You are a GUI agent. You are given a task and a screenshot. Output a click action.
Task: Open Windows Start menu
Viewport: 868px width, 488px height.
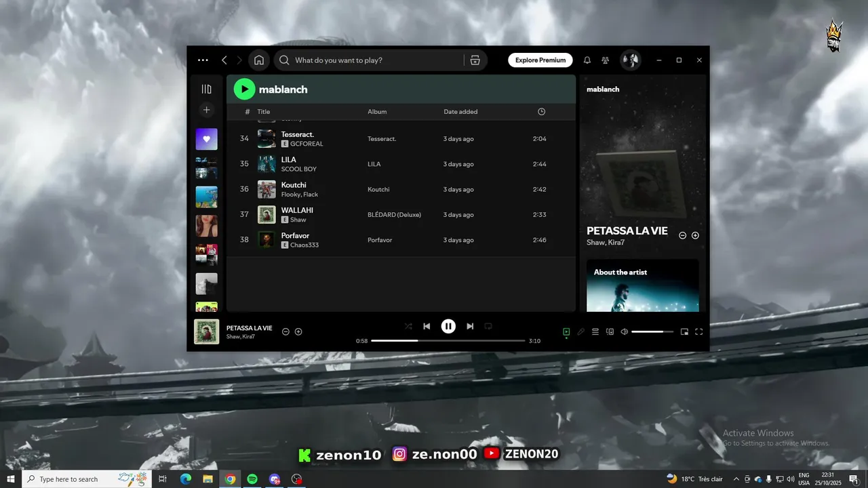(11, 479)
